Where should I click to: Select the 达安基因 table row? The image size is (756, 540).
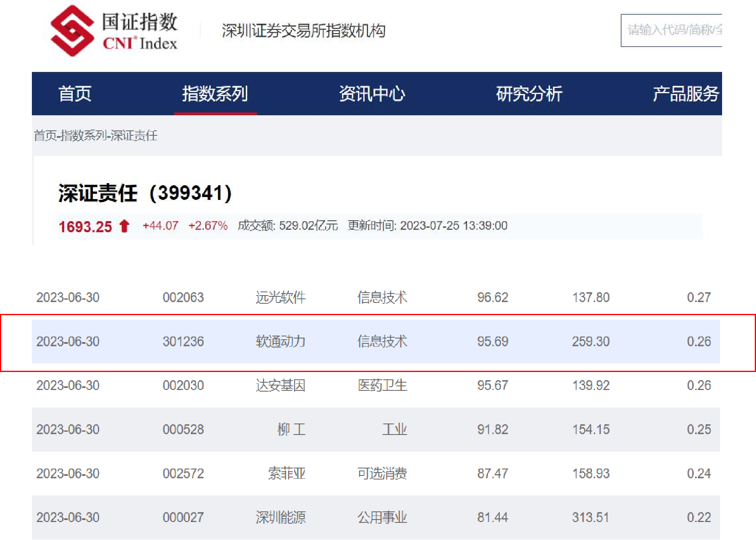(x=281, y=385)
